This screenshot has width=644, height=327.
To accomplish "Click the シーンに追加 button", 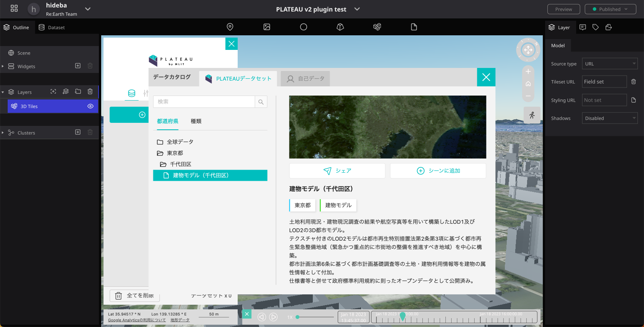I will (438, 171).
